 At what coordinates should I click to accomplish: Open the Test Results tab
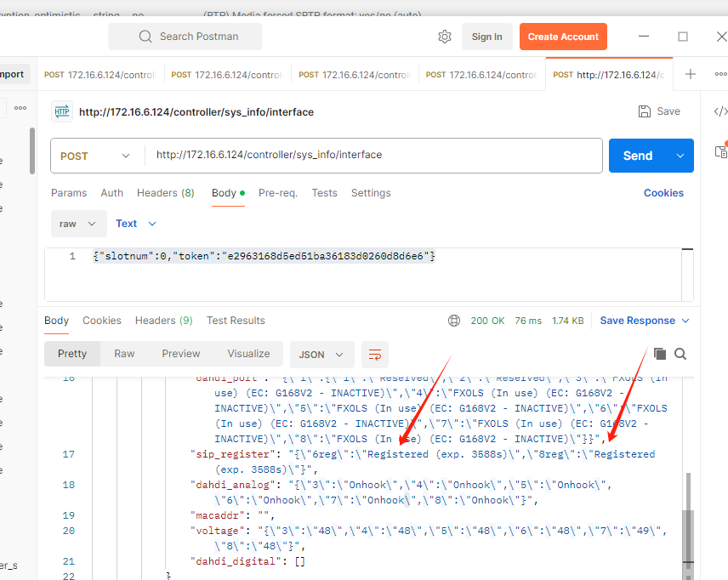(236, 321)
